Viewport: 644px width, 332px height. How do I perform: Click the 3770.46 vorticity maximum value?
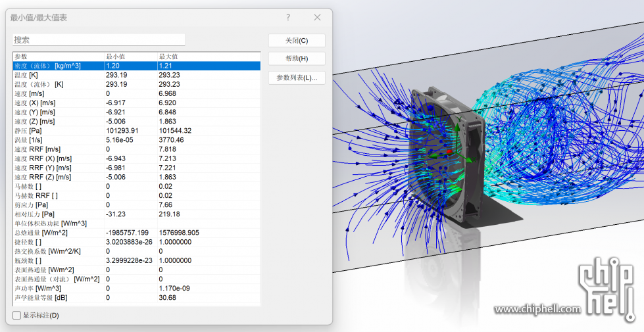[x=171, y=140]
